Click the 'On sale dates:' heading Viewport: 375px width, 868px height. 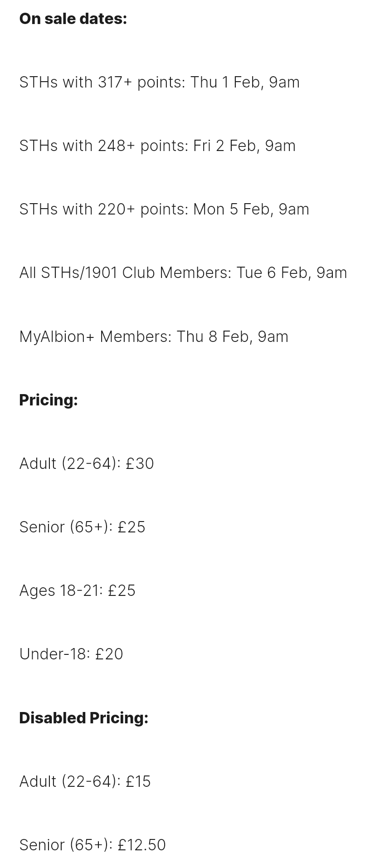tap(73, 19)
